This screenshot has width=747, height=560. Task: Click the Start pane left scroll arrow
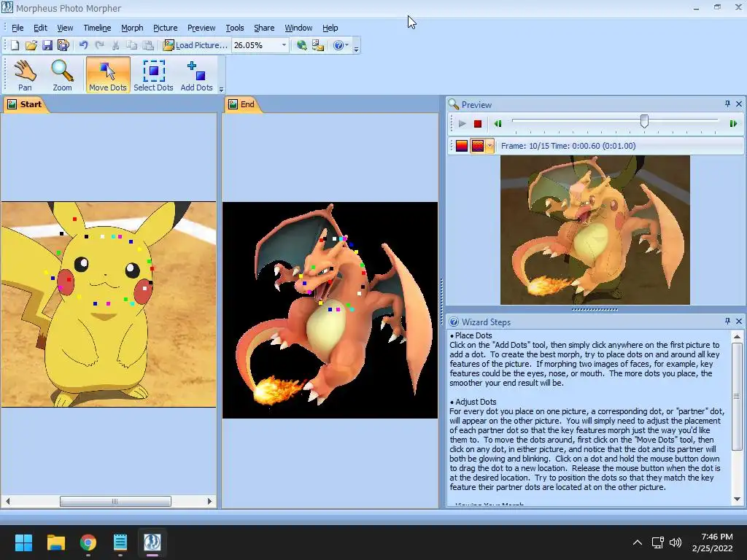click(7, 501)
